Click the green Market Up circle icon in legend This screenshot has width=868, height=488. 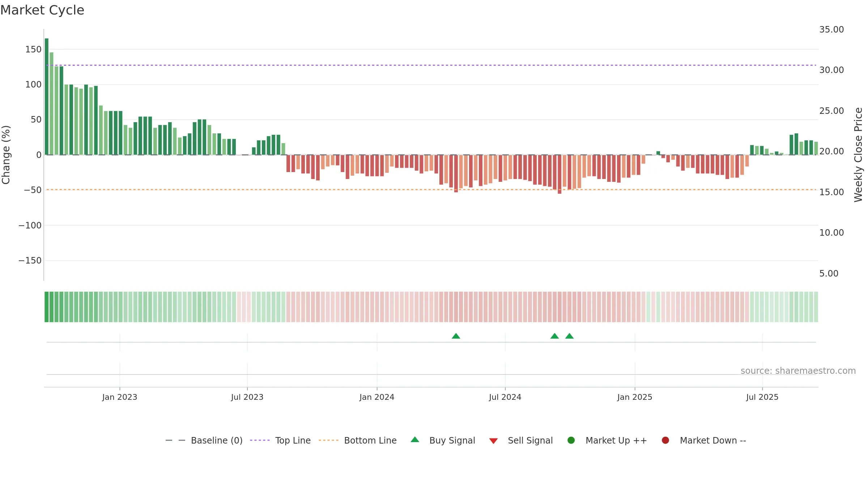tap(571, 440)
